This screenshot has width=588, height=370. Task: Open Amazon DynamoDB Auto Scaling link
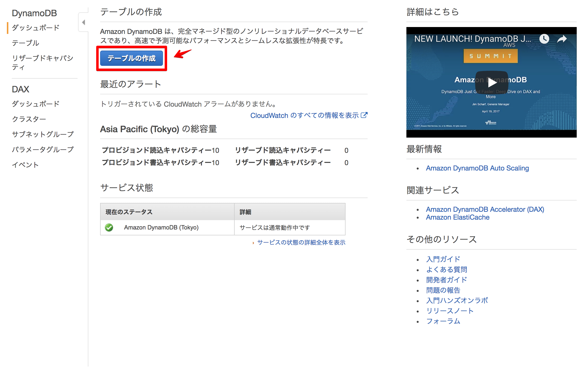click(x=477, y=168)
